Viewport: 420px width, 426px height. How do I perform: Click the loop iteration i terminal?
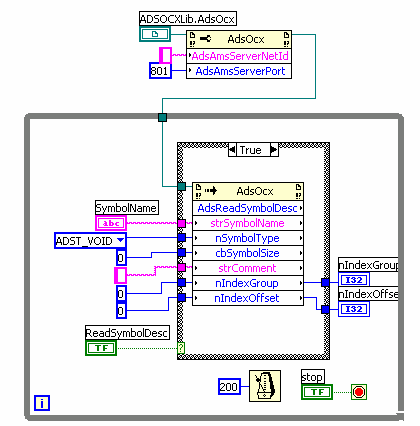(x=42, y=403)
